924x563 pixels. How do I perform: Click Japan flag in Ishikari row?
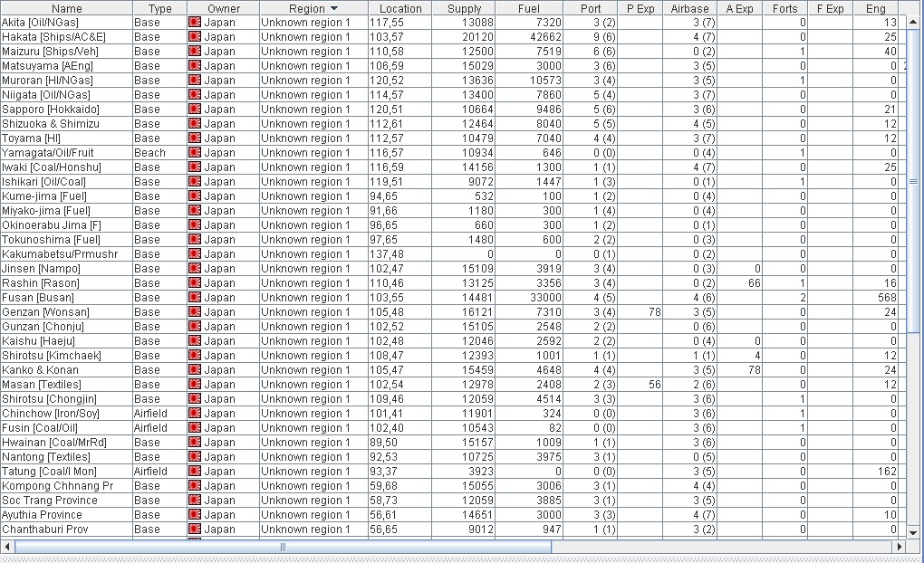(x=195, y=181)
